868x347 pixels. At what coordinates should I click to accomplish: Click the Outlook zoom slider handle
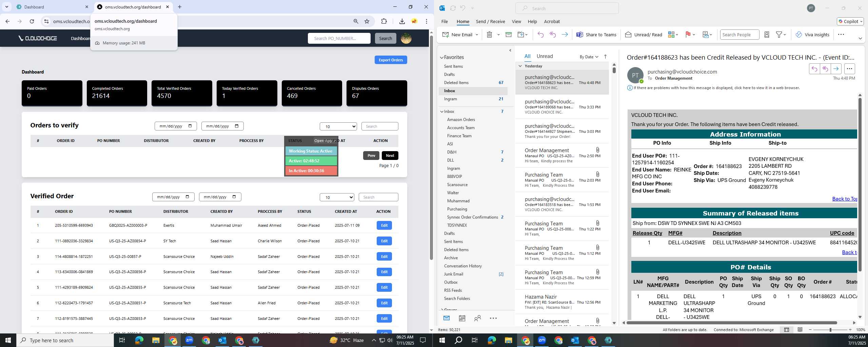coord(830,330)
